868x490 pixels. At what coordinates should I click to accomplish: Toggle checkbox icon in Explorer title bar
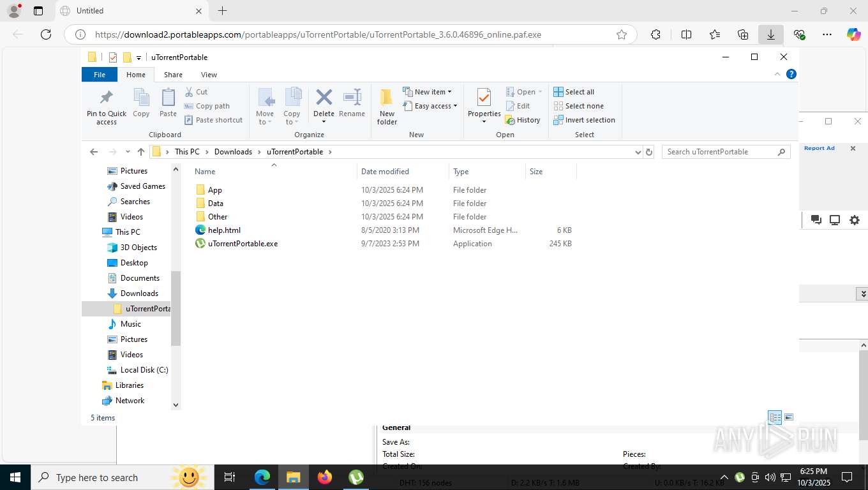click(x=113, y=57)
